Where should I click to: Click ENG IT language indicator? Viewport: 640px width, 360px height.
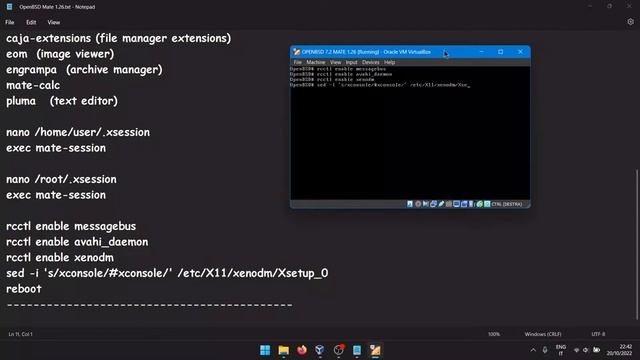(x=561, y=350)
